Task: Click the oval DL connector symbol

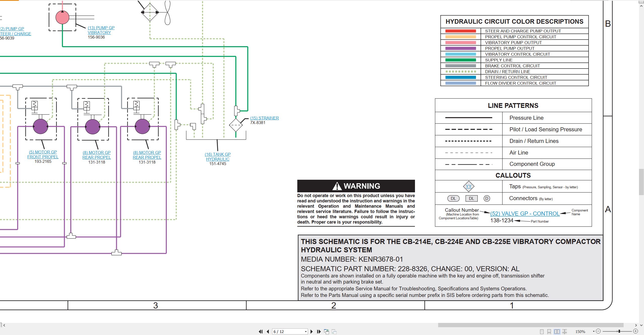Action: tap(453, 198)
